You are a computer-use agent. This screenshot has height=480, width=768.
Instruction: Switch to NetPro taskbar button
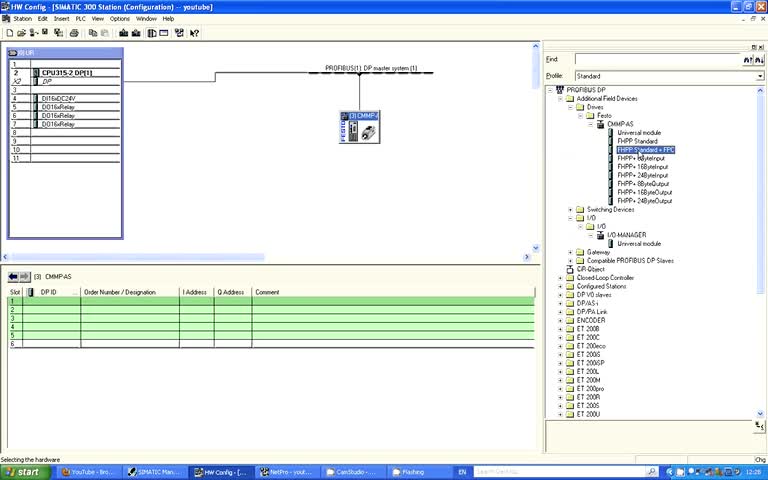287,472
